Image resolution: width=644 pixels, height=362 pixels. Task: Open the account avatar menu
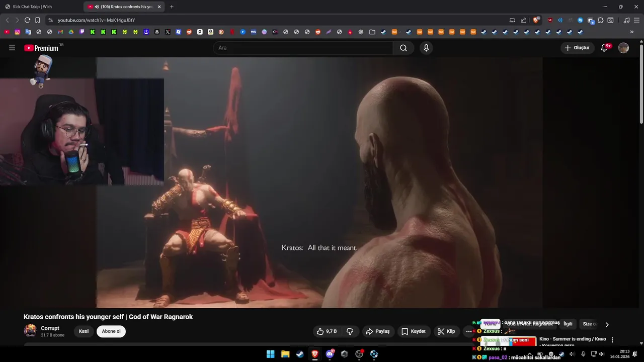[x=623, y=48]
